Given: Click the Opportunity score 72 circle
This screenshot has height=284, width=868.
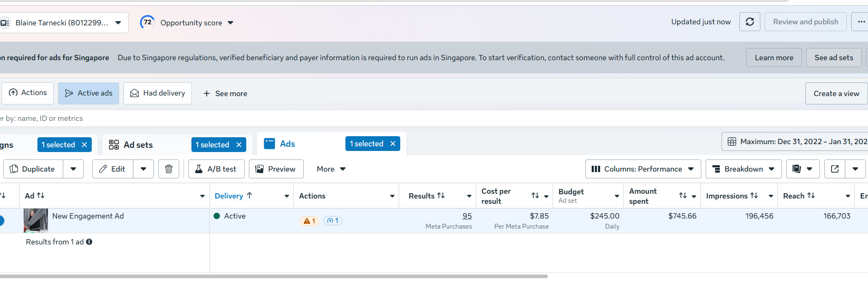Looking at the screenshot, I should coord(147,22).
